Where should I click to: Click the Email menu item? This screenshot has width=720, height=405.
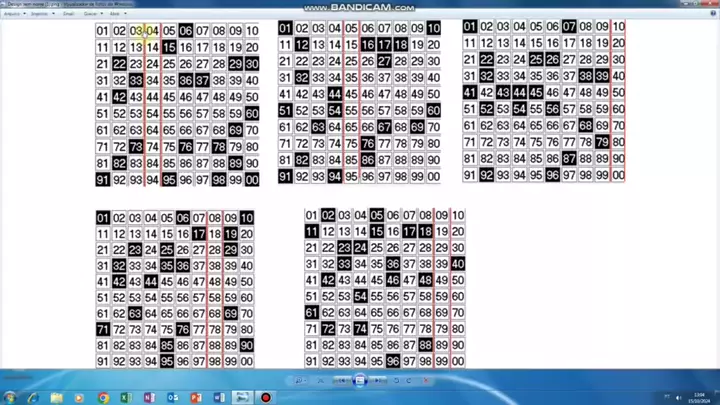[67, 14]
